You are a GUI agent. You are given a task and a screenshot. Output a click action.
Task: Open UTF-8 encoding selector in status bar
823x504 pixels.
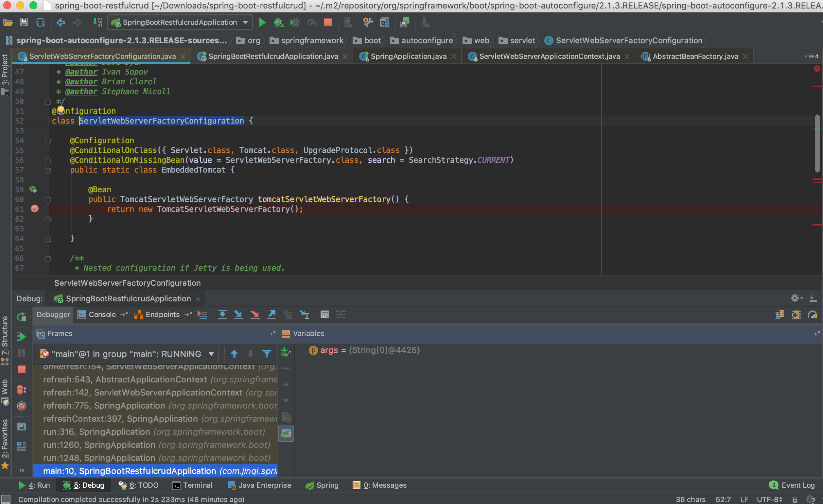tap(770, 499)
